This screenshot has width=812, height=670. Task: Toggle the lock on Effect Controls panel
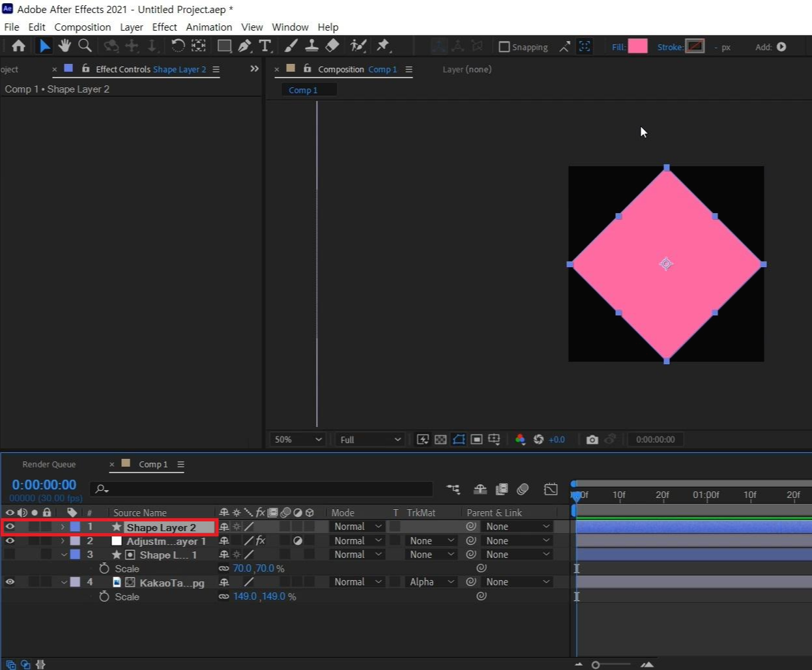coord(85,68)
